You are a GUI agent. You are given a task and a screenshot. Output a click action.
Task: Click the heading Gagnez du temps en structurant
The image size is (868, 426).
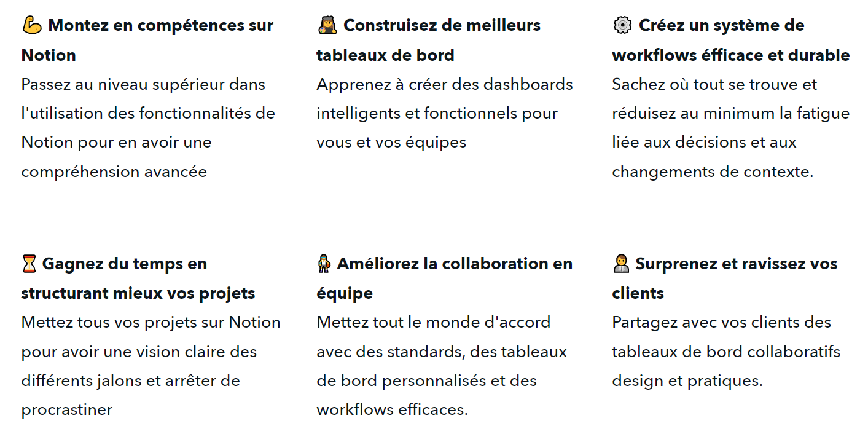(x=138, y=278)
